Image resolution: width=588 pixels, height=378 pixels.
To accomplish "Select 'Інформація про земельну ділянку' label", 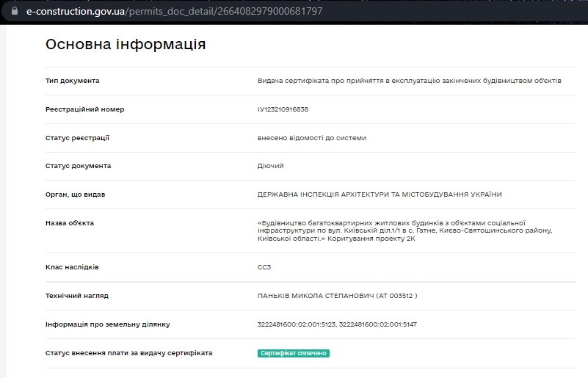I will click(108, 324).
